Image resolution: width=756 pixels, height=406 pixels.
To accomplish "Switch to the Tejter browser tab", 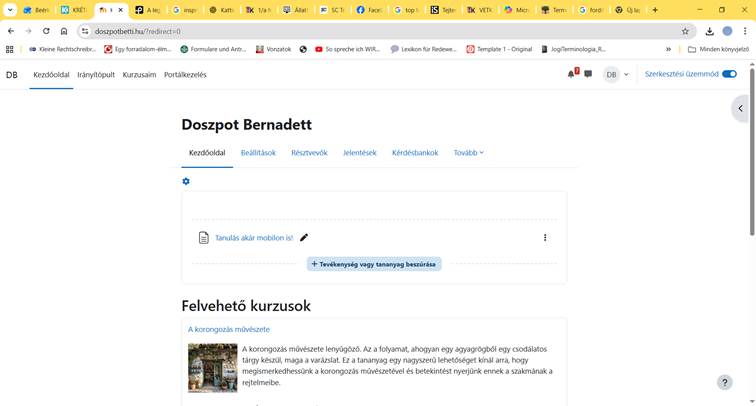I will coord(443,10).
